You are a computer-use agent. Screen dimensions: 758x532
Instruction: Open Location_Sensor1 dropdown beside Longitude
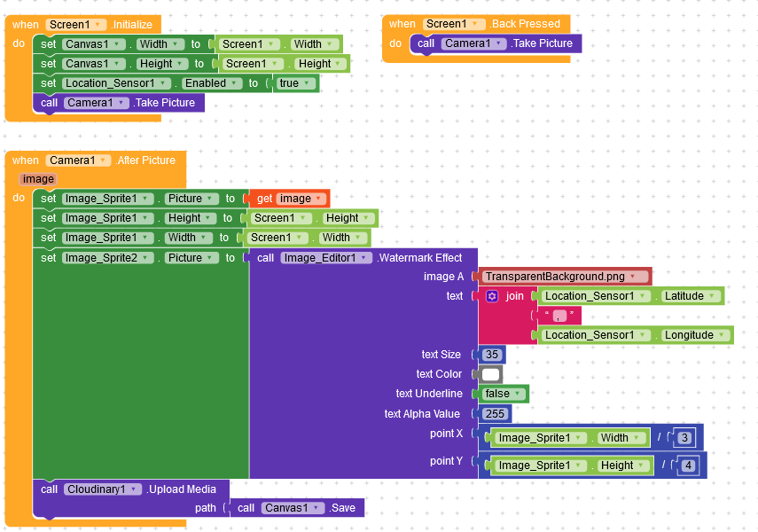coord(596,335)
